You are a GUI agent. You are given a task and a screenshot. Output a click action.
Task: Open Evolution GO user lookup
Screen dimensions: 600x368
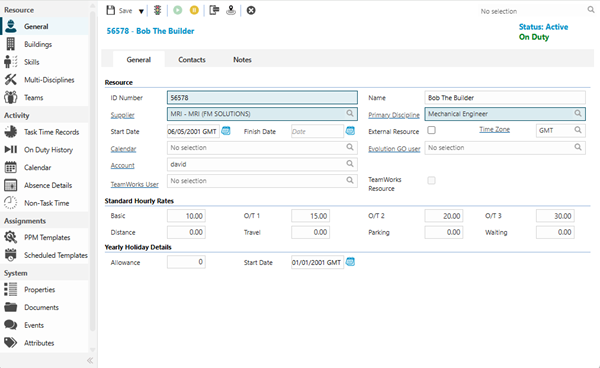click(578, 147)
